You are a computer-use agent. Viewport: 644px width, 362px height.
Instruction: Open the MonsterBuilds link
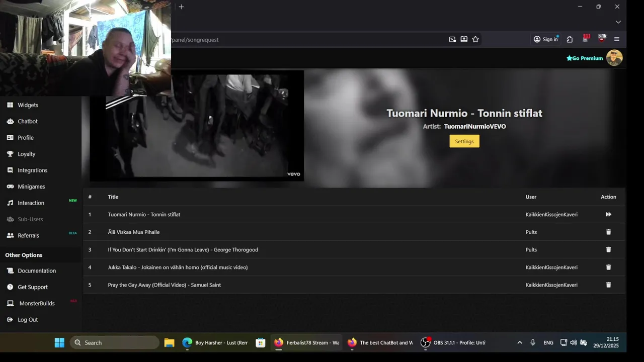pos(37,303)
